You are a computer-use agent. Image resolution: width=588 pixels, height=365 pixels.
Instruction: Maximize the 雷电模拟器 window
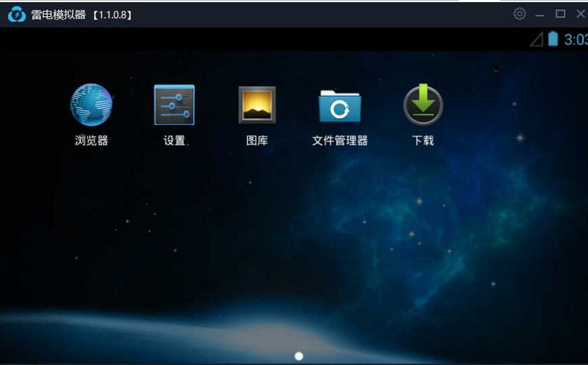click(x=560, y=14)
